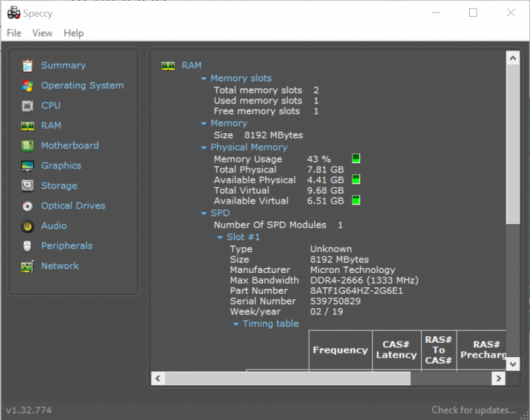Select the Total memory slots row
The height and width of the screenshot is (420, 530).
266,90
